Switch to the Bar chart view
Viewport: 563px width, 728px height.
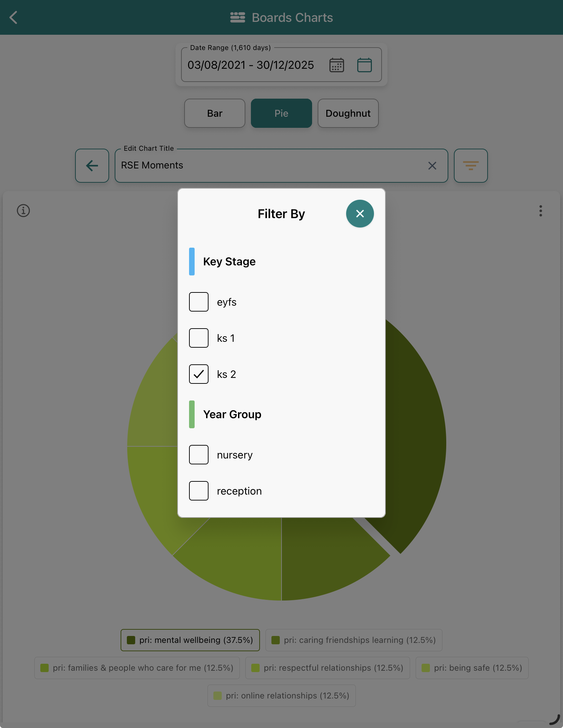[214, 113]
